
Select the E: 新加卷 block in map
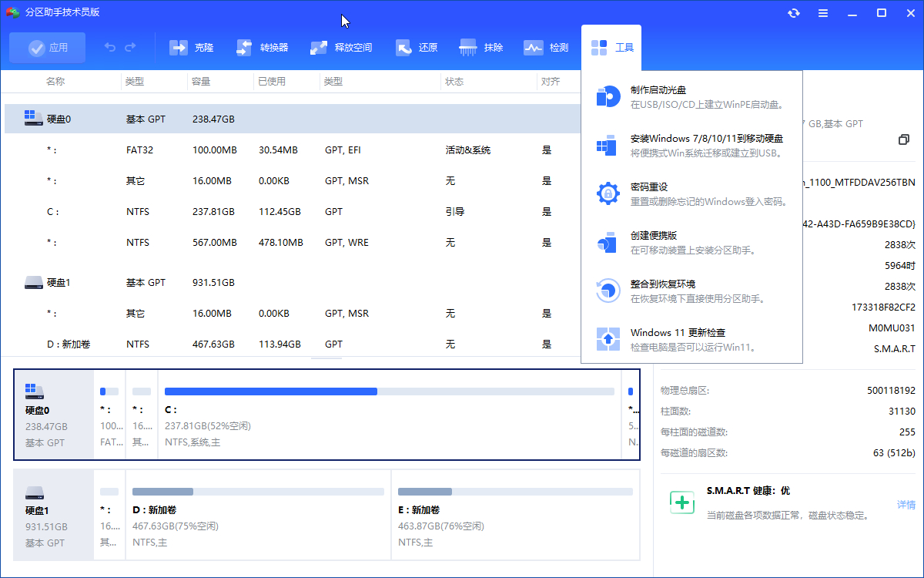coord(515,515)
